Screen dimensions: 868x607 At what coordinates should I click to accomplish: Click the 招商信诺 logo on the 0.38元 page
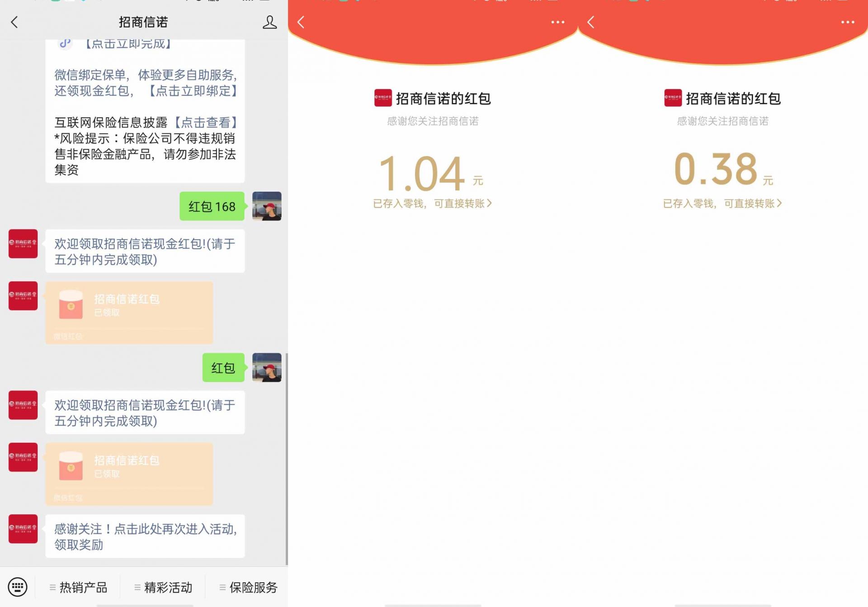[x=672, y=98]
